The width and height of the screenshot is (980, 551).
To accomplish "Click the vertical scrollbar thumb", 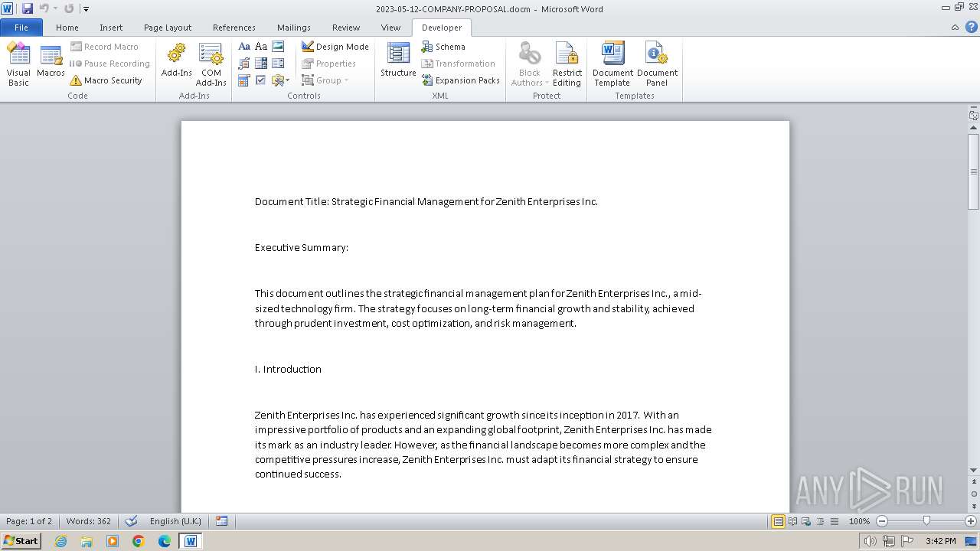I will coord(973,171).
